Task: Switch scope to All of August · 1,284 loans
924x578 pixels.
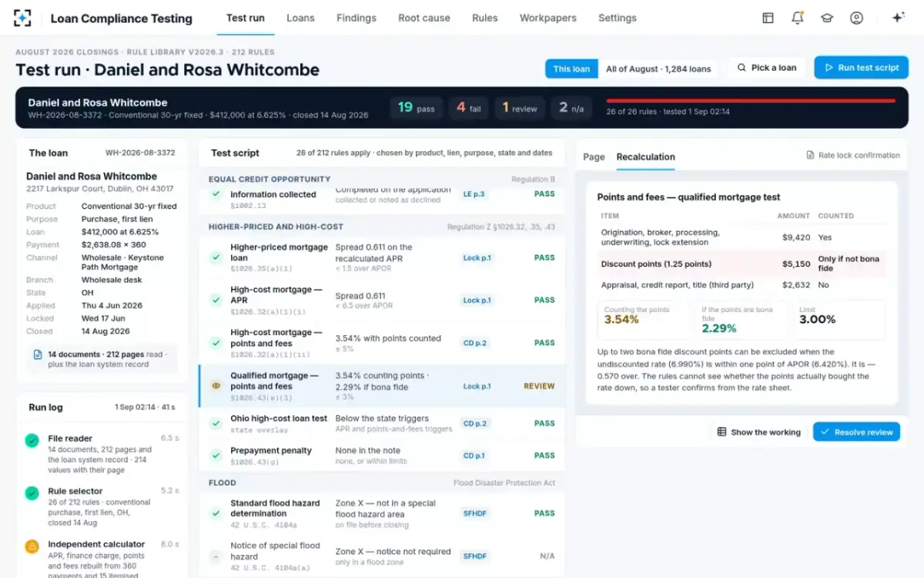Action: click(x=658, y=69)
